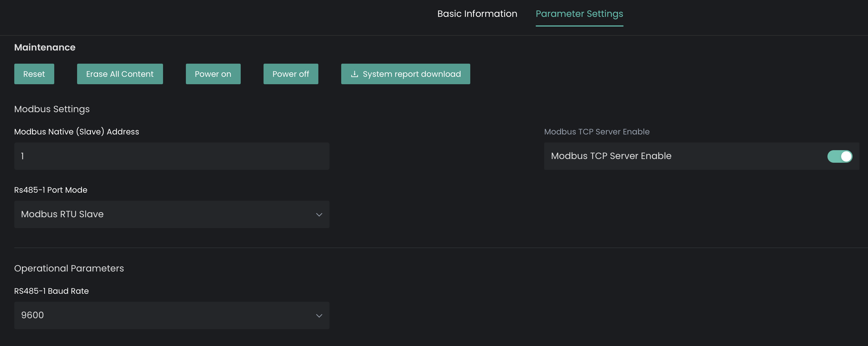Switch to the Basic Information tab

477,14
